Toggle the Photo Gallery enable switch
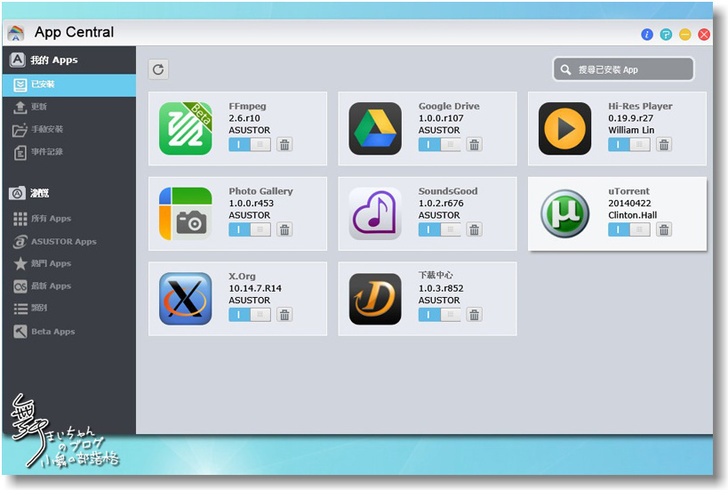 (x=249, y=229)
